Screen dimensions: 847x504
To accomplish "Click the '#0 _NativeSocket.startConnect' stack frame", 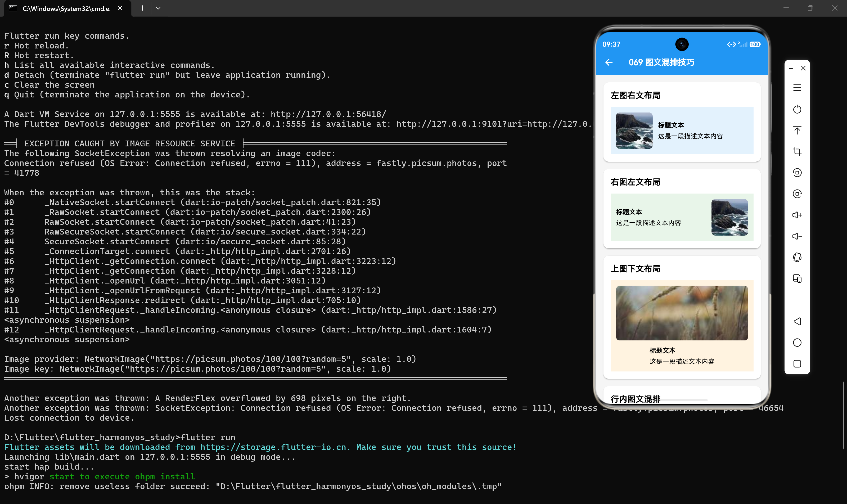I will click(x=193, y=202).
